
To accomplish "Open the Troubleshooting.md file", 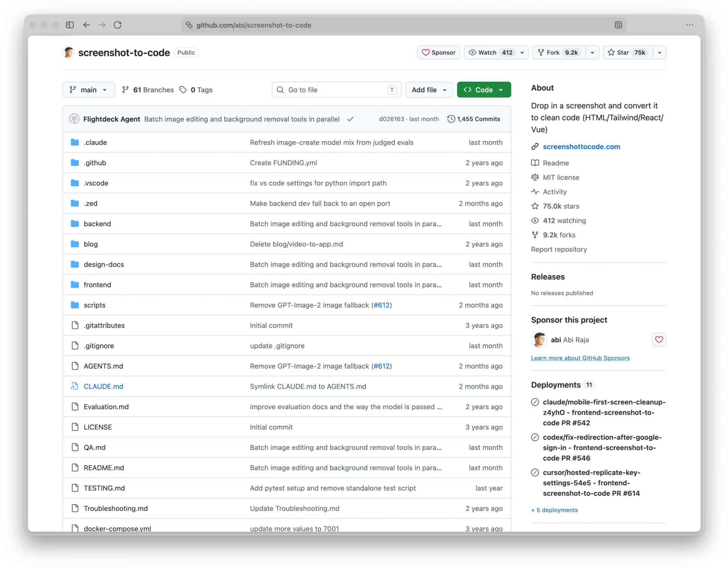I will [116, 508].
